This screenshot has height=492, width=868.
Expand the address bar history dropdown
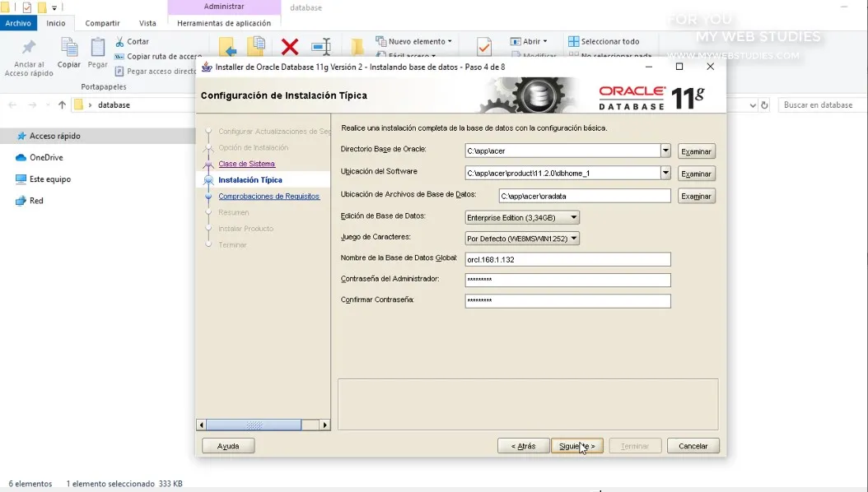[x=753, y=105]
